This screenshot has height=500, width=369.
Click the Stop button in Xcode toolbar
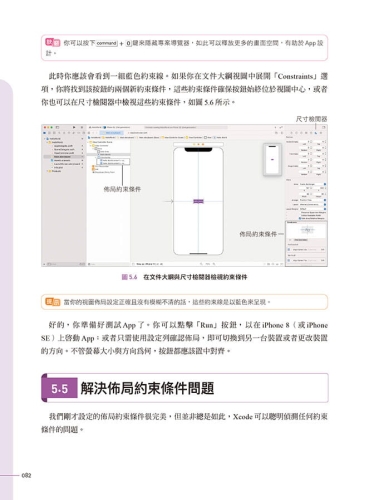pos(82,127)
